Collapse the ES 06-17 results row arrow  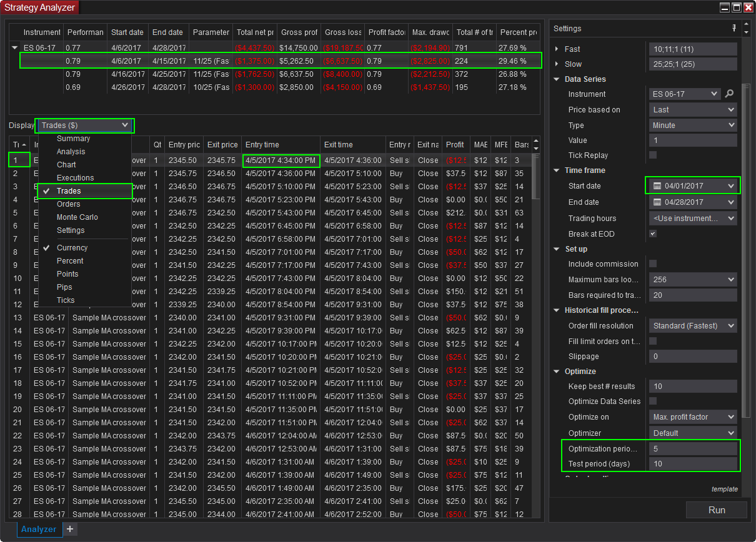tap(15, 47)
